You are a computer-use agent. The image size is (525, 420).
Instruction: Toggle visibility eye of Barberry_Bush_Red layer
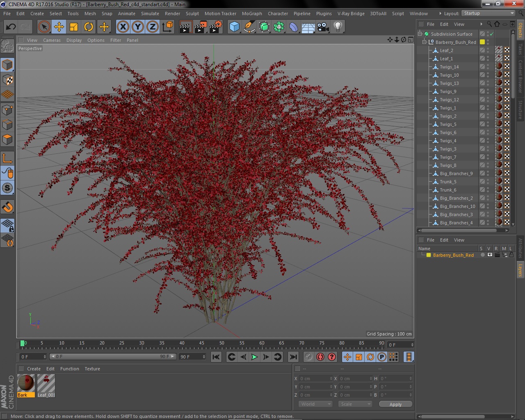[490, 255]
